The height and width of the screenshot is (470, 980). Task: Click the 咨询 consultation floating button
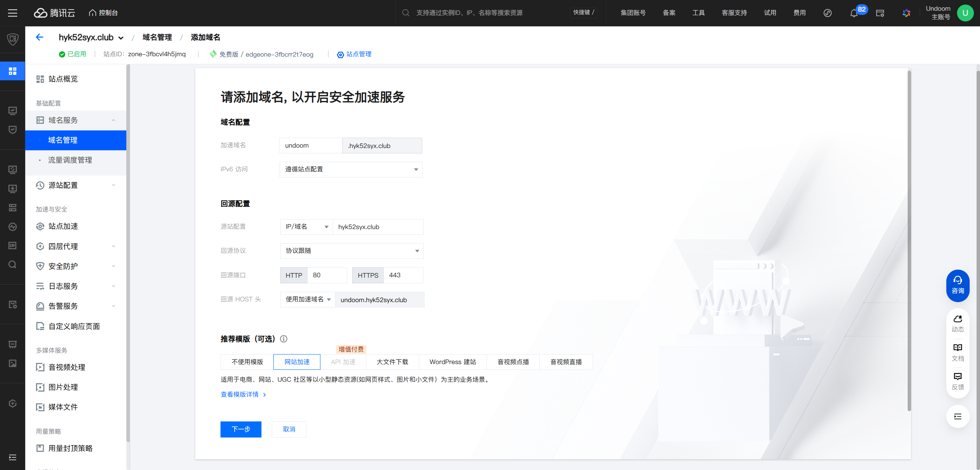(x=958, y=285)
